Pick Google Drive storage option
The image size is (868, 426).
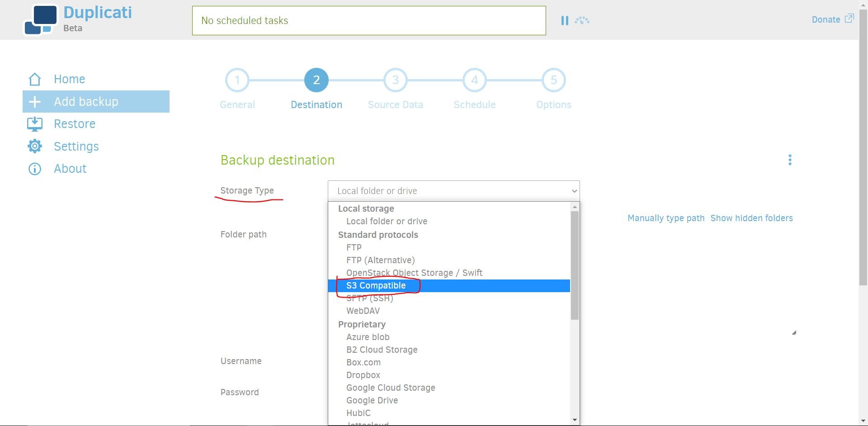pos(449,400)
